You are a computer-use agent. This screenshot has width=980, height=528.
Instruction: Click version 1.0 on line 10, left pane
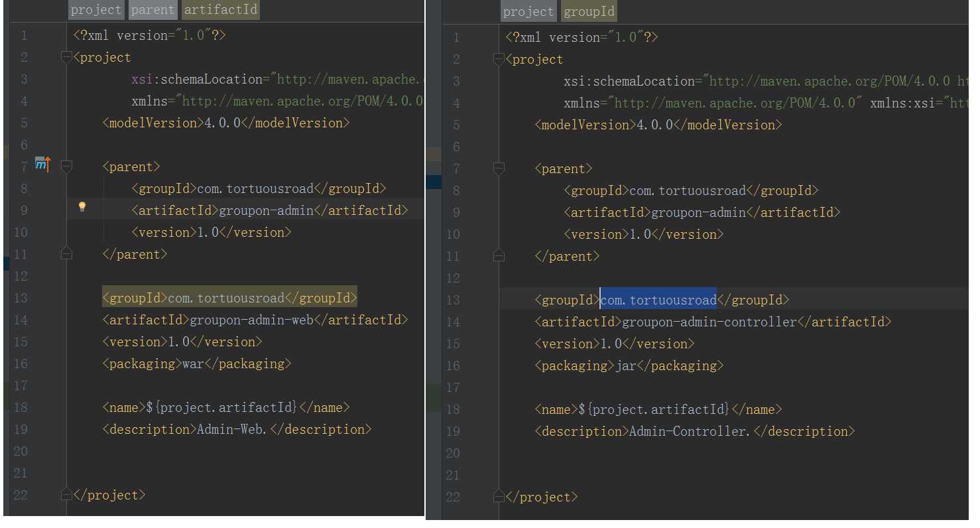(x=212, y=232)
